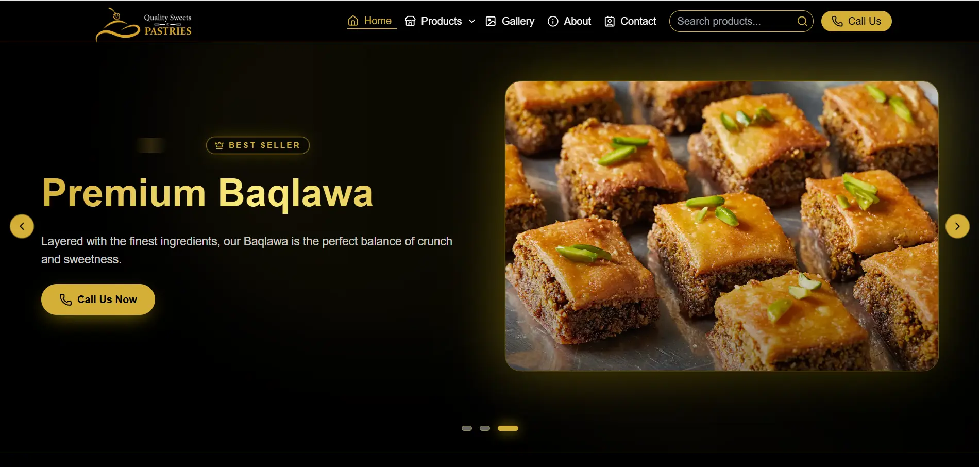Click the Call Us Now button
The height and width of the screenshot is (467, 980).
pyautogui.click(x=98, y=299)
